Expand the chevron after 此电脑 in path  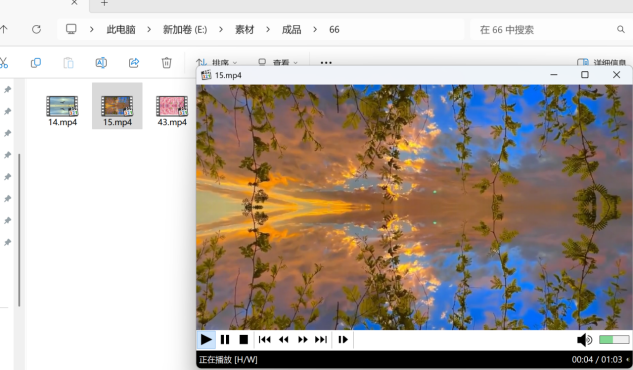point(149,29)
